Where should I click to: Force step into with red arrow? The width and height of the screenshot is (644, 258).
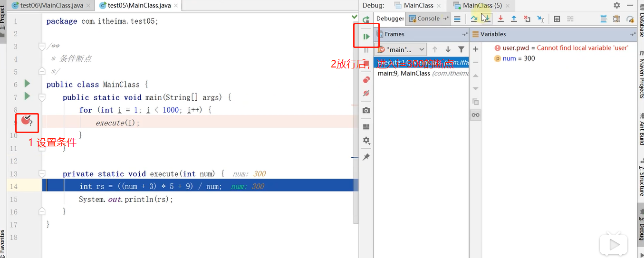500,19
